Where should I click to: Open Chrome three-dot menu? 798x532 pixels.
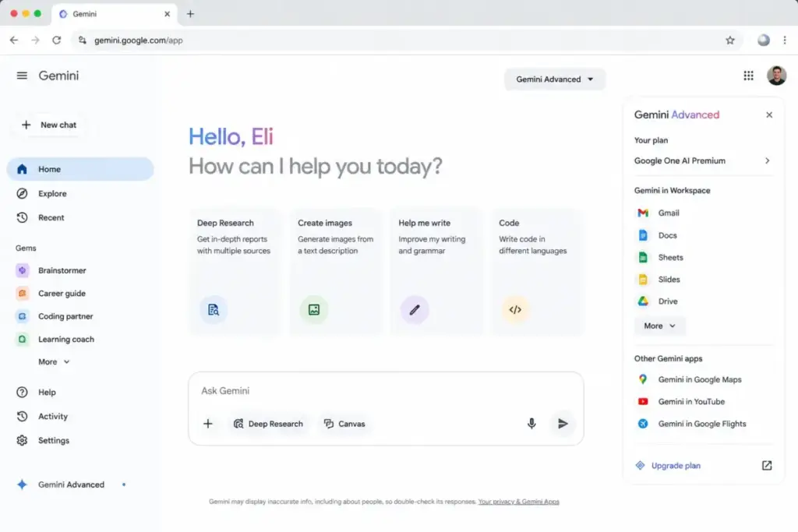(x=784, y=41)
